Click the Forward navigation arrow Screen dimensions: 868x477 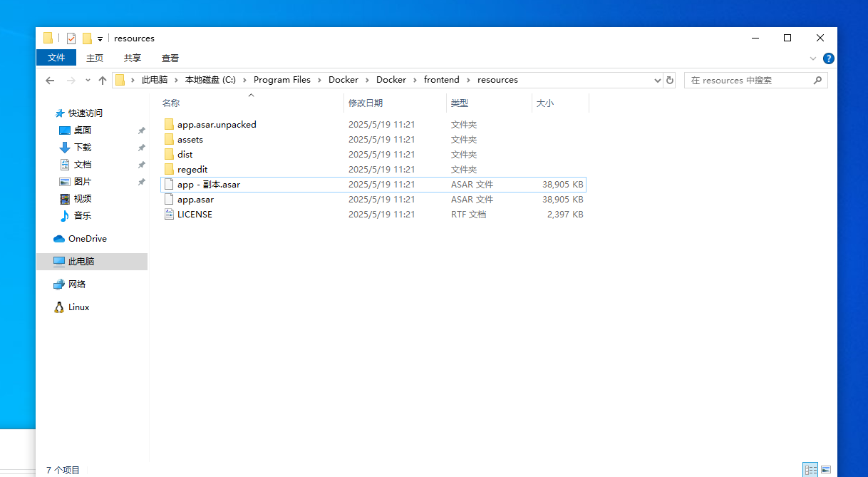click(71, 81)
